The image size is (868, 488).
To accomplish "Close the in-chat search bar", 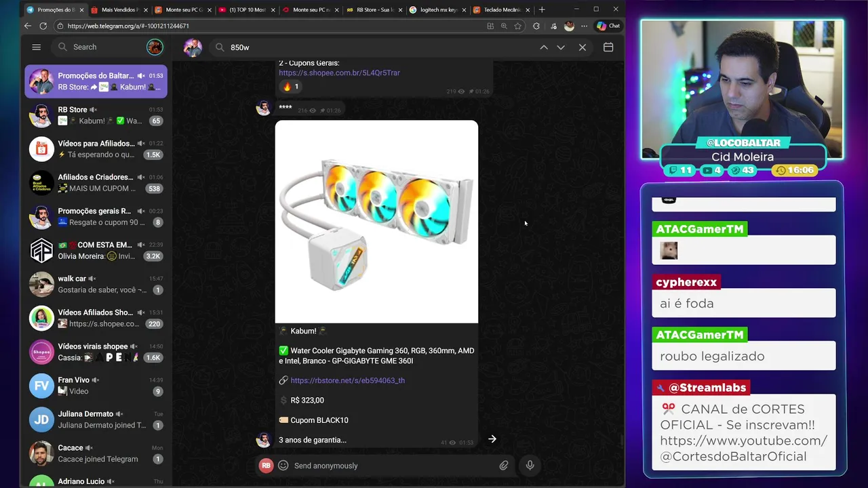I will click(583, 47).
